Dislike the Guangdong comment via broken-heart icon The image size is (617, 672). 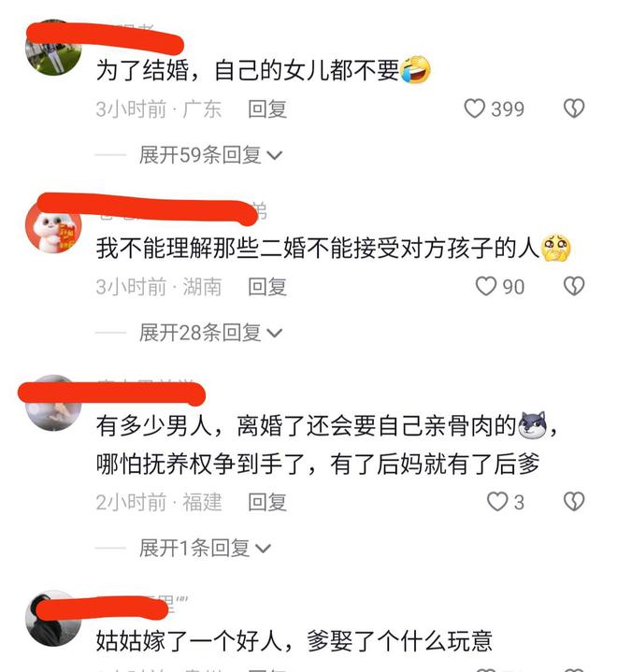(574, 108)
